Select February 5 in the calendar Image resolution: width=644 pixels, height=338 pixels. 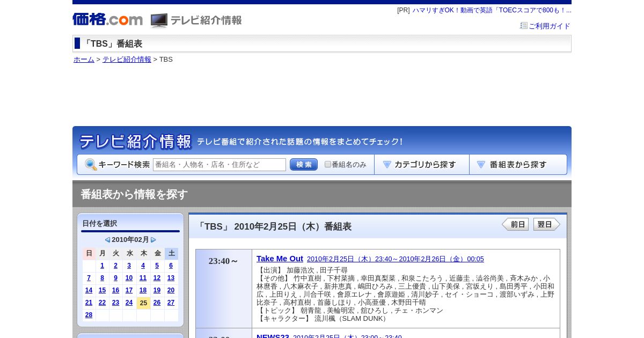[x=157, y=266]
